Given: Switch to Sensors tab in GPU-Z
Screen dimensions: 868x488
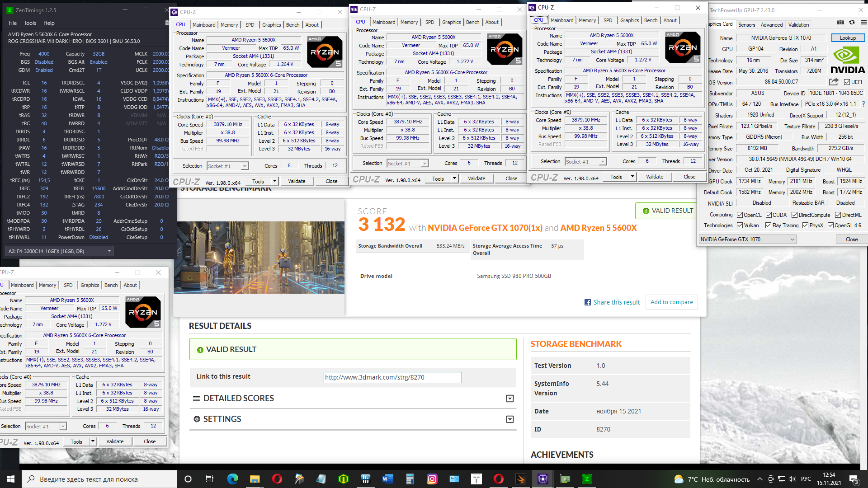Looking at the screenshot, I should coord(746,25).
